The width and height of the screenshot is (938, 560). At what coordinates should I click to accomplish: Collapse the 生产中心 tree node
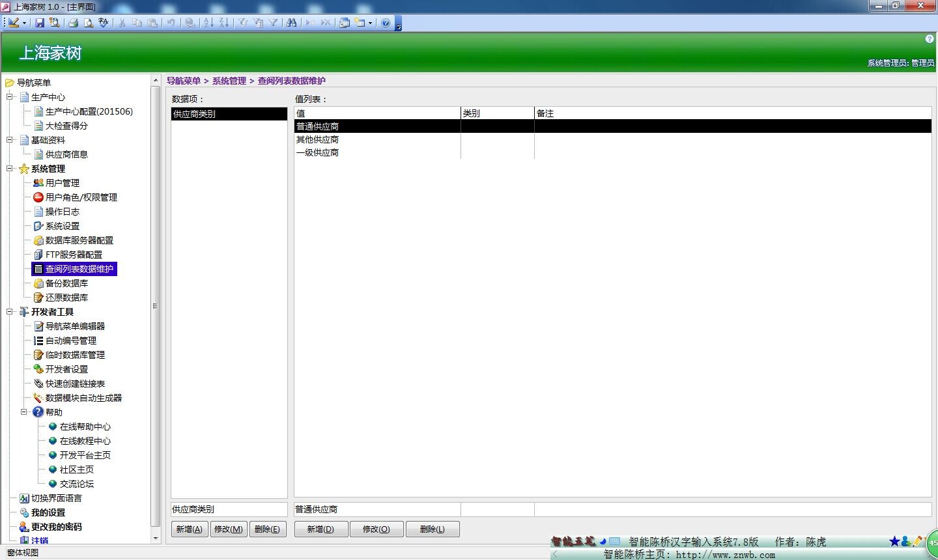[10, 97]
